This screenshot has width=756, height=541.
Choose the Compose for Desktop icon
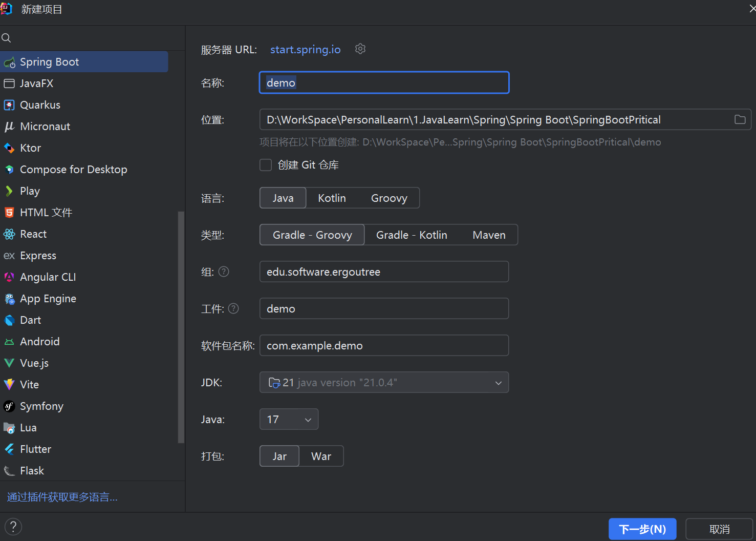coord(9,170)
